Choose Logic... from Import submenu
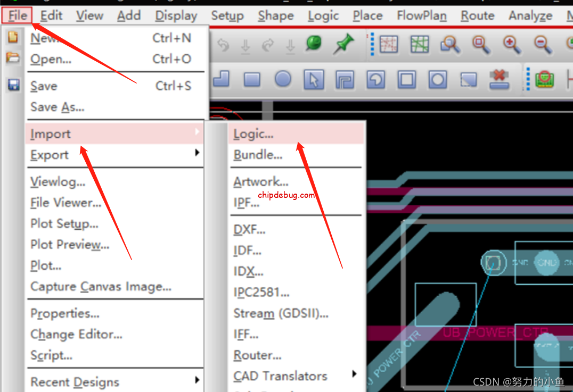This screenshot has width=573, height=392. [253, 134]
